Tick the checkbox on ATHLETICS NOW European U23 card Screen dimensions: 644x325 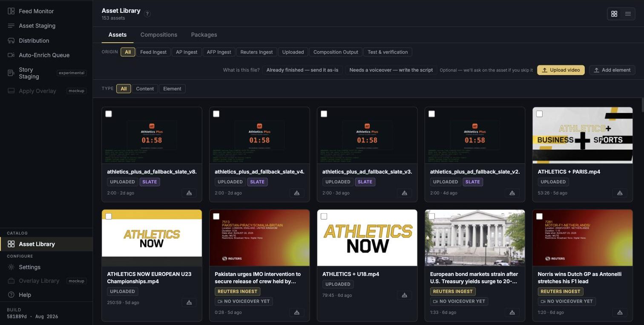(x=109, y=216)
